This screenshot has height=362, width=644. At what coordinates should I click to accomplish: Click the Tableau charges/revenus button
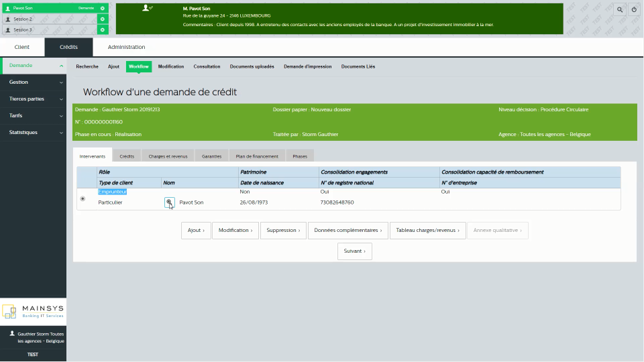(427, 230)
